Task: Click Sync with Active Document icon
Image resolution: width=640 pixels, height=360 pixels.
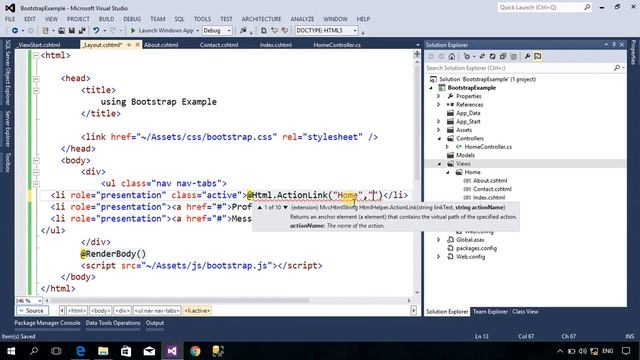Action: click(482, 56)
